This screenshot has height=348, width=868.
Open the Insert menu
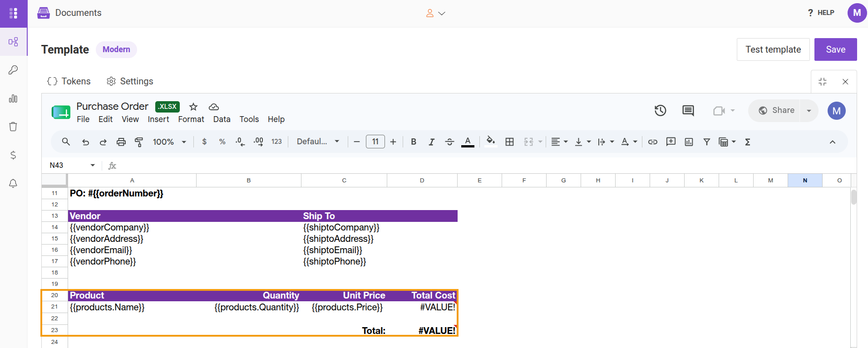158,119
